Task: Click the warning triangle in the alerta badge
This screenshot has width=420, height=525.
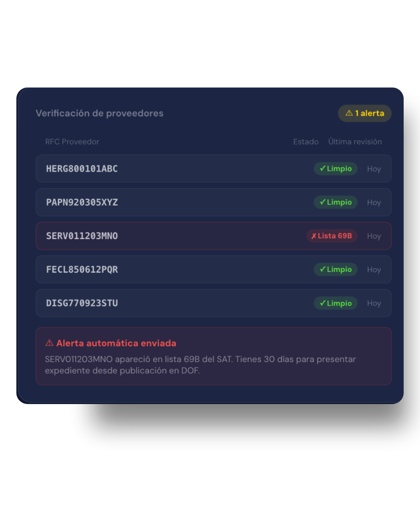Action: click(349, 113)
